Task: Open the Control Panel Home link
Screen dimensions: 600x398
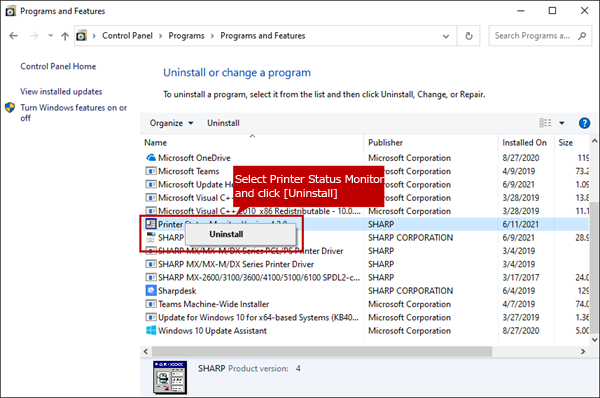Action: click(58, 67)
